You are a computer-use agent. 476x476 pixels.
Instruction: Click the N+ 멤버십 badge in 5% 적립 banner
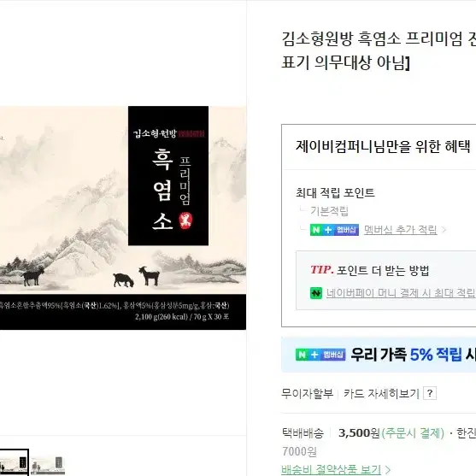(x=320, y=355)
